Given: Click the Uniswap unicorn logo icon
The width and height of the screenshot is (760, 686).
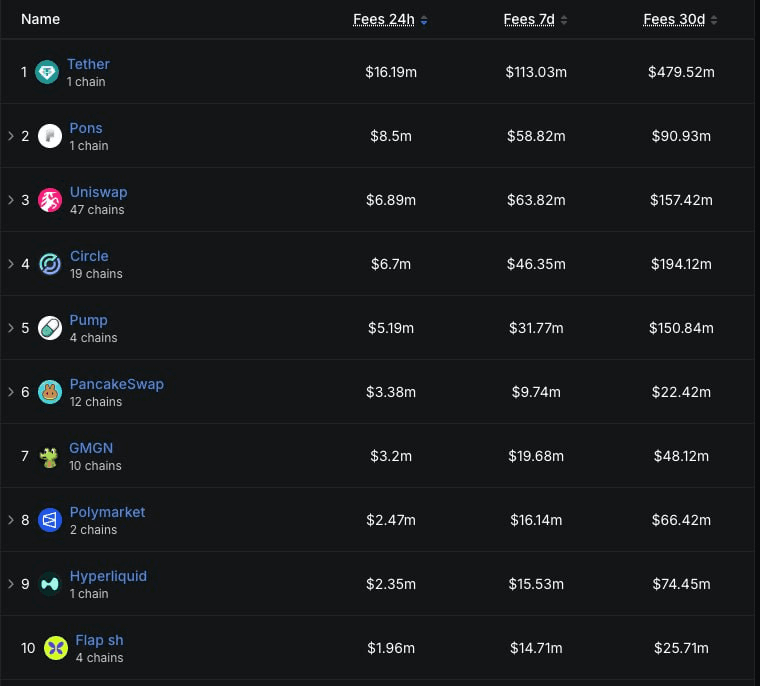Looking at the screenshot, I should click(x=50, y=200).
